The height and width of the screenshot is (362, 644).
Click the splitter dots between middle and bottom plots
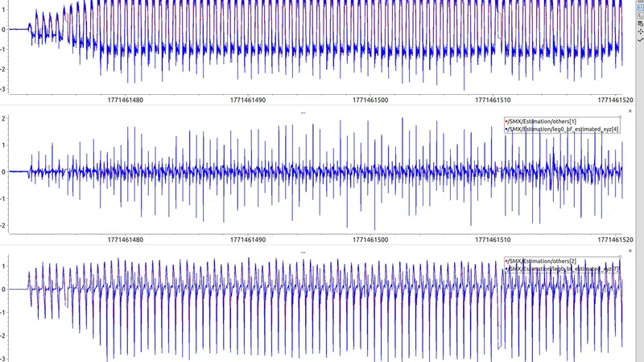303,252
